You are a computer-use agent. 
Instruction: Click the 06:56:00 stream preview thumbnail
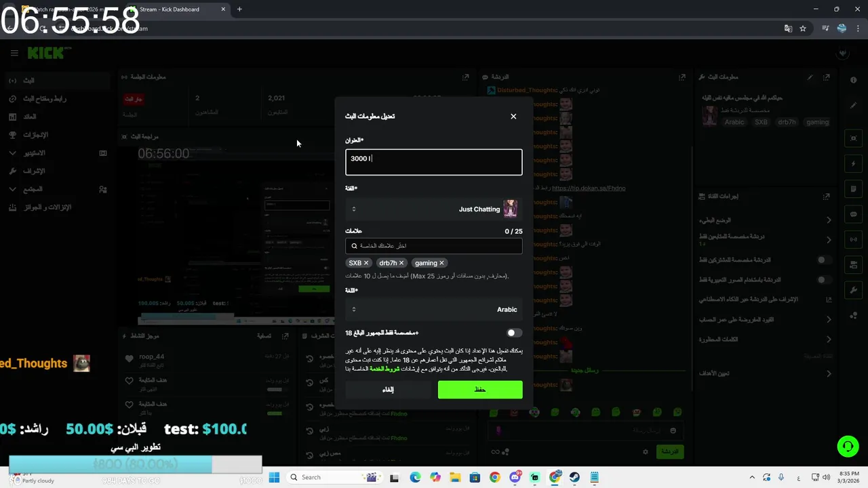point(235,234)
